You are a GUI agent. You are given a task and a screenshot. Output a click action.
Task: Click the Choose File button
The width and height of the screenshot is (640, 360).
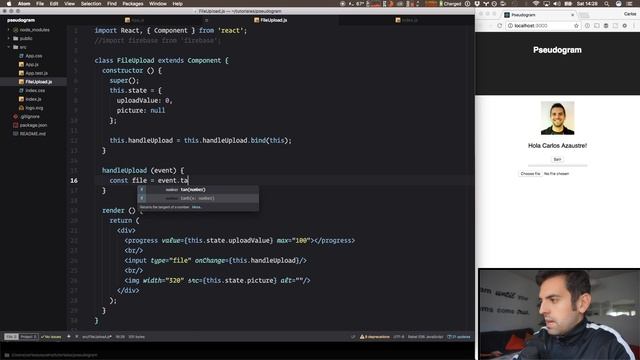pyautogui.click(x=530, y=173)
